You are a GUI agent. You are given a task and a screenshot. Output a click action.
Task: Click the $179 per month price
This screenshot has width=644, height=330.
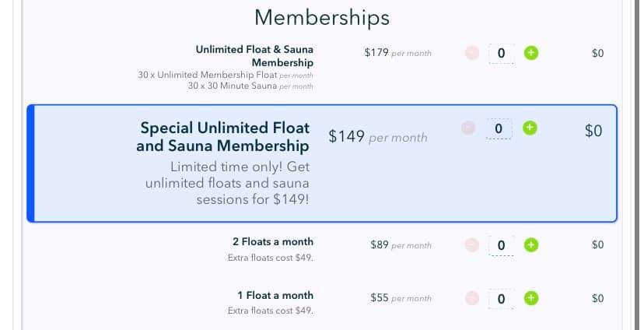coord(397,53)
